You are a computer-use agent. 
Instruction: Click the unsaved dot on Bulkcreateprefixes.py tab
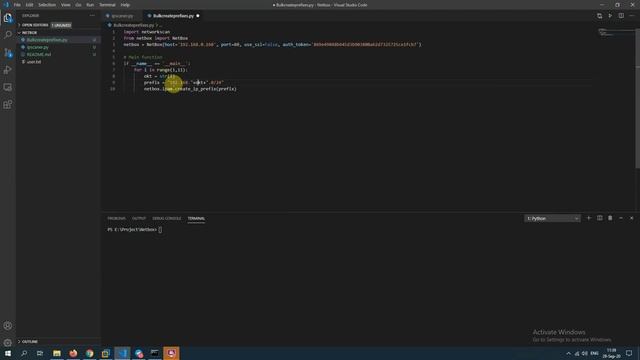pyautogui.click(x=198, y=16)
